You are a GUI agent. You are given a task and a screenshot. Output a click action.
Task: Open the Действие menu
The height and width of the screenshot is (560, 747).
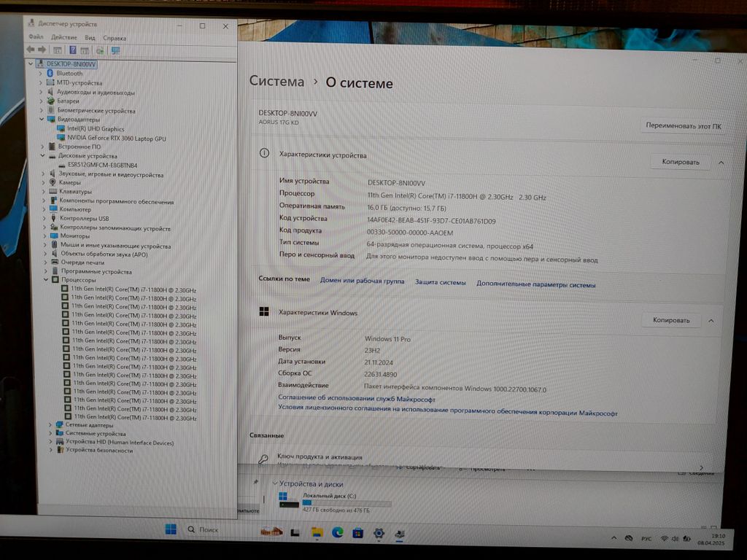(64, 37)
